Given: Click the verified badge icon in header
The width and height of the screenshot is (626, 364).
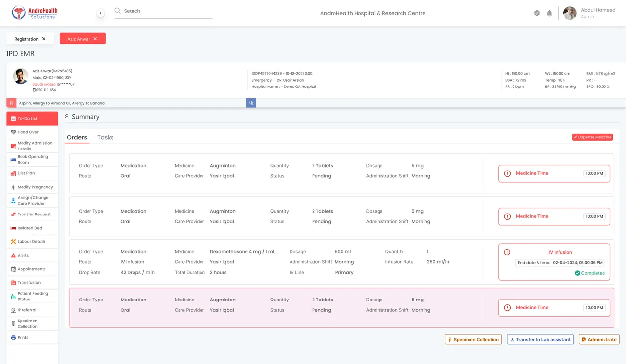Looking at the screenshot, I should 537,13.
